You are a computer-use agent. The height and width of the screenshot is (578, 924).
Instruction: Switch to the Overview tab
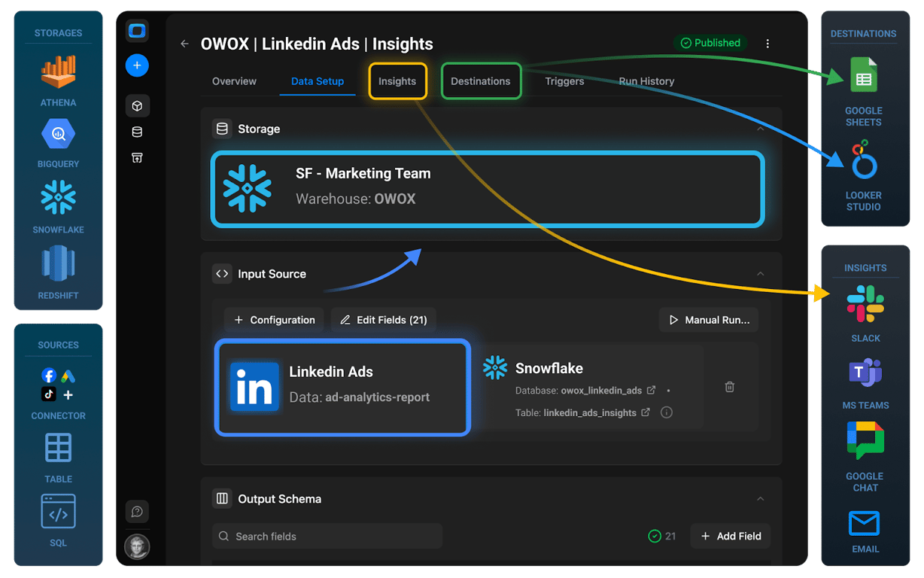pos(234,81)
